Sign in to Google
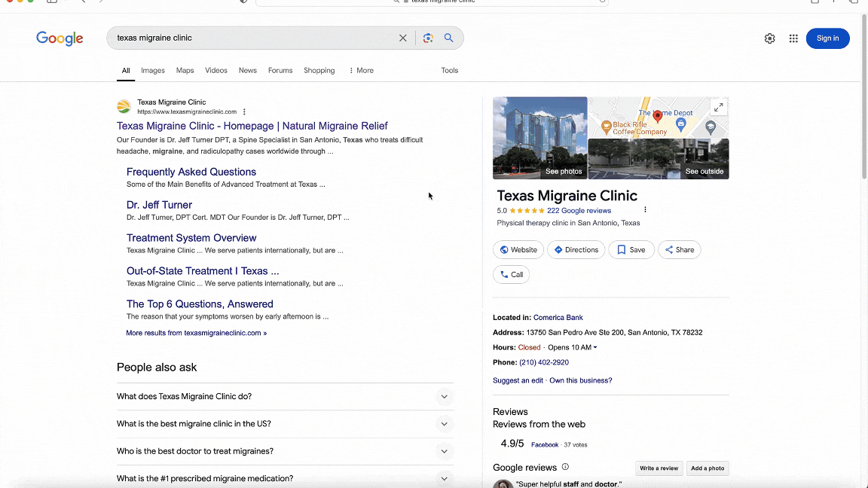 [827, 38]
